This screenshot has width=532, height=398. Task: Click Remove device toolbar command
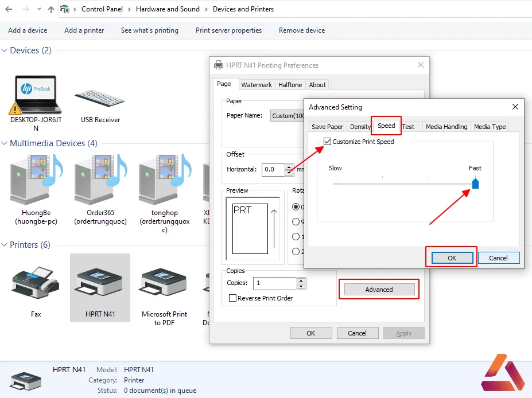(302, 30)
